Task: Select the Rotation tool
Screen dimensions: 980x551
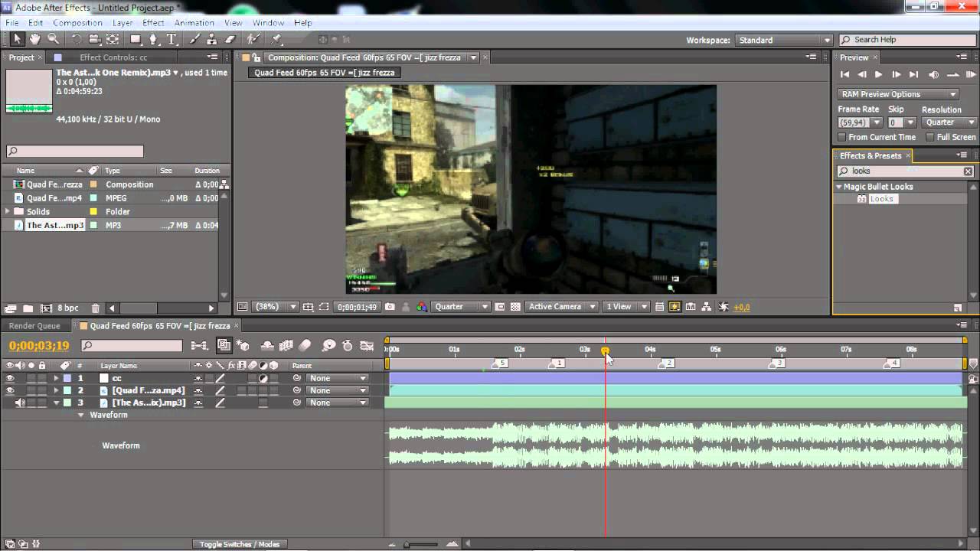Action: [x=77, y=39]
